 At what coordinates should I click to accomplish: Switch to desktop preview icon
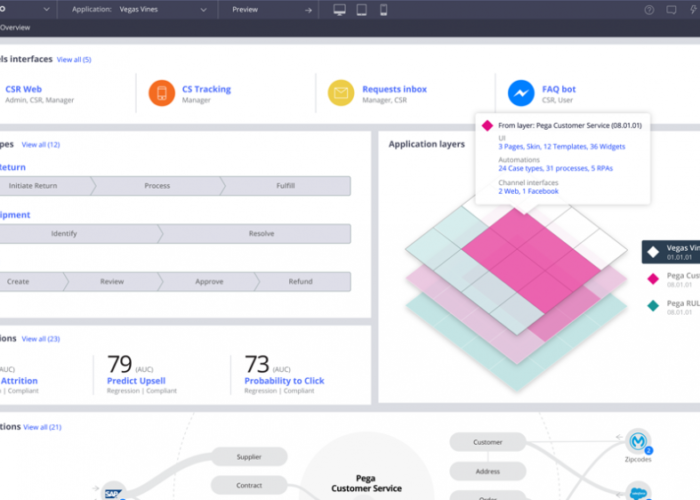point(339,10)
